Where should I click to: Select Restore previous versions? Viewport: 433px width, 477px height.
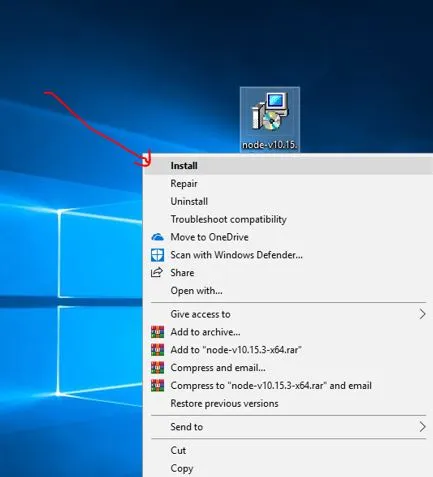[288, 403]
